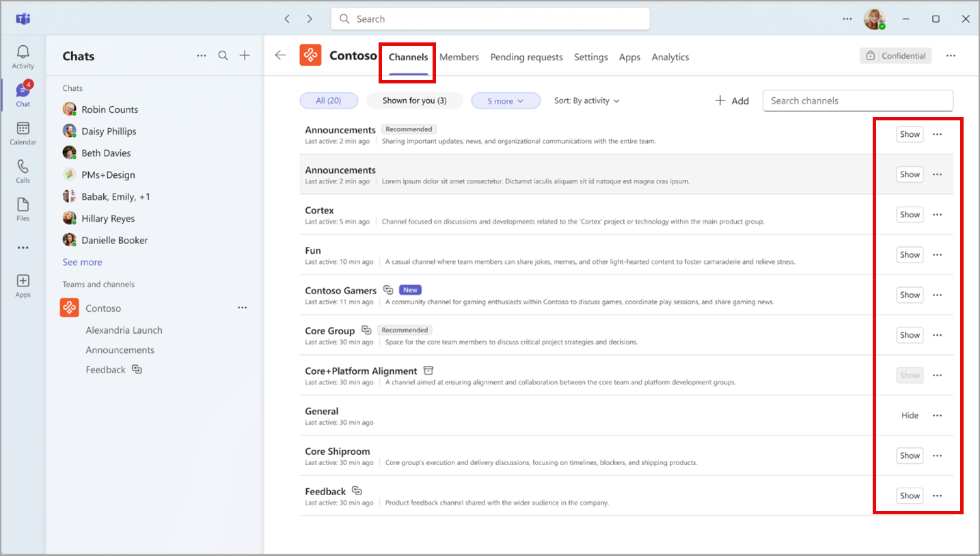The image size is (980, 556).
Task: Open the Calls phone icon
Action: coord(23,171)
